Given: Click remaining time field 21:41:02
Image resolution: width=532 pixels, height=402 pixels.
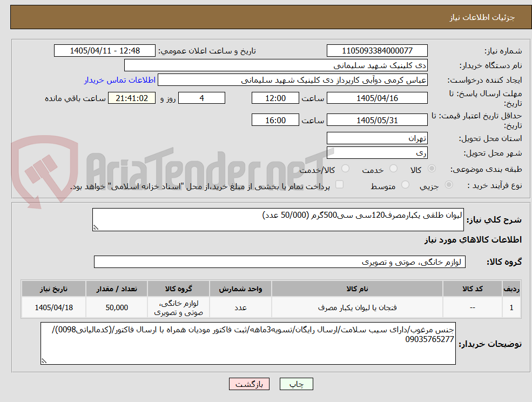Looking at the screenshot, I should [x=132, y=98].
